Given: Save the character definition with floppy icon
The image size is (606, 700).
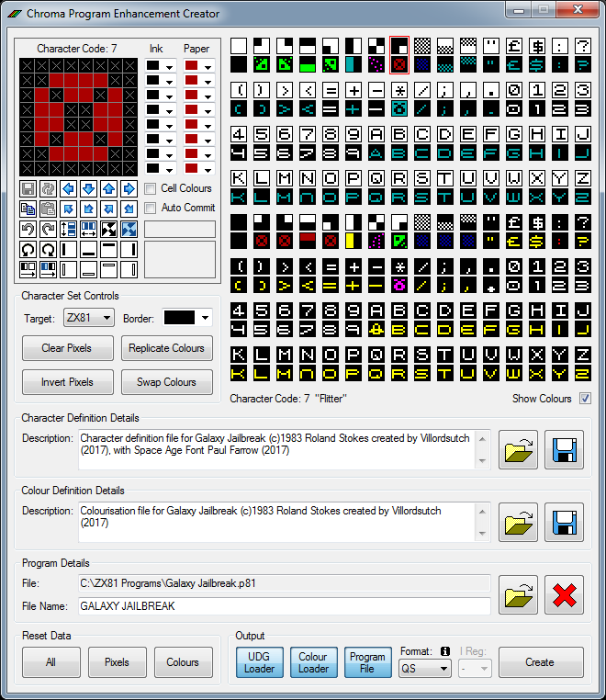Looking at the screenshot, I should [x=564, y=449].
